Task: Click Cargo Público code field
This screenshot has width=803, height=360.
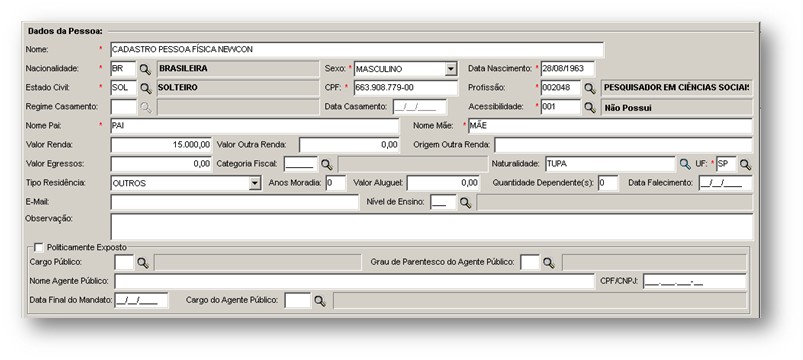Action: click(x=124, y=263)
